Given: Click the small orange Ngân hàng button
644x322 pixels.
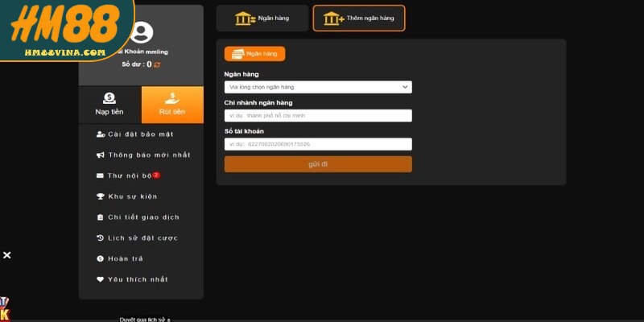Looking at the screenshot, I should (254, 54).
